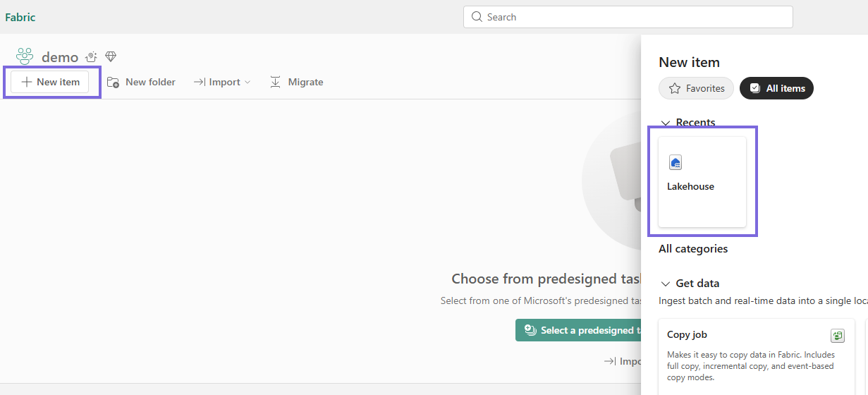Open the Import dropdown
This screenshot has width=868, height=395.
tap(223, 83)
